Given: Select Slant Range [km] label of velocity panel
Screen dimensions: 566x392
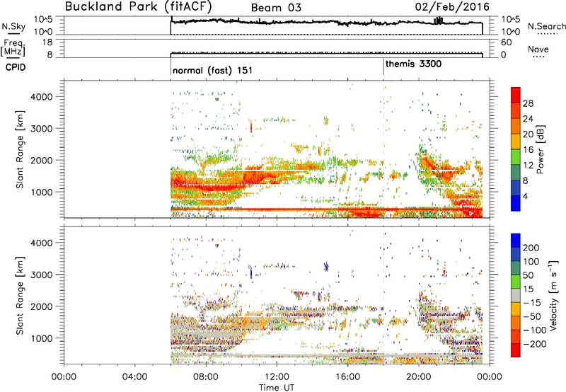Looking at the screenshot, I should click(x=20, y=296).
